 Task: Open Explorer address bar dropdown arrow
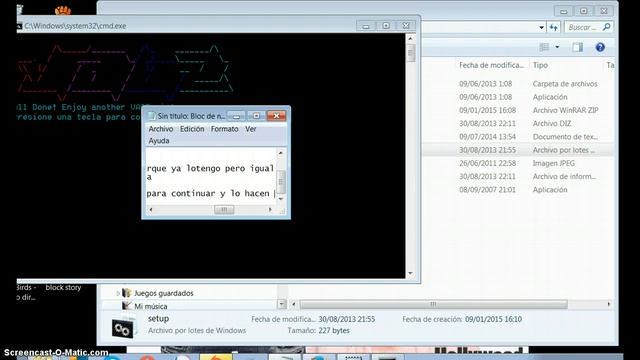click(x=541, y=27)
